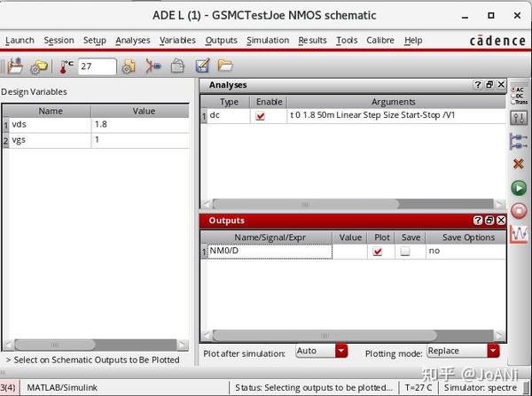The width and height of the screenshot is (532, 396).
Task: Select the vgs value cell 1
Action: click(140, 140)
